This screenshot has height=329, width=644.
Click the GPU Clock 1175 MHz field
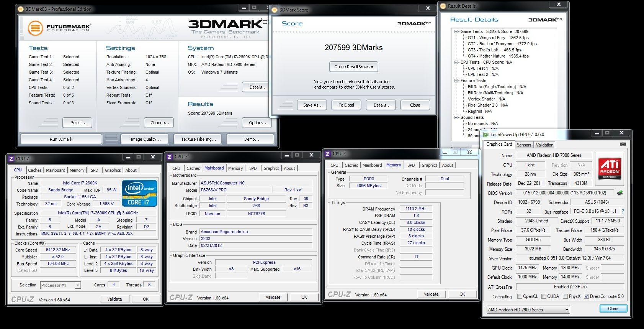coord(527,268)
